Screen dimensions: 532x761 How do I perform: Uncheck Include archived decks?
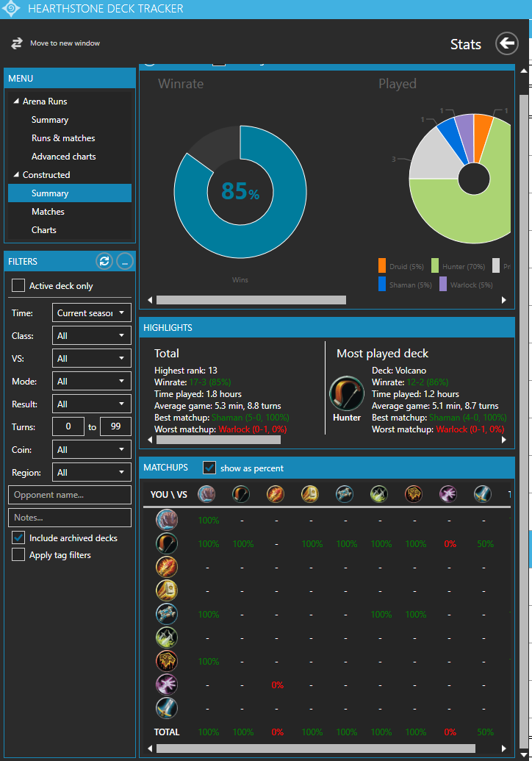18,537
